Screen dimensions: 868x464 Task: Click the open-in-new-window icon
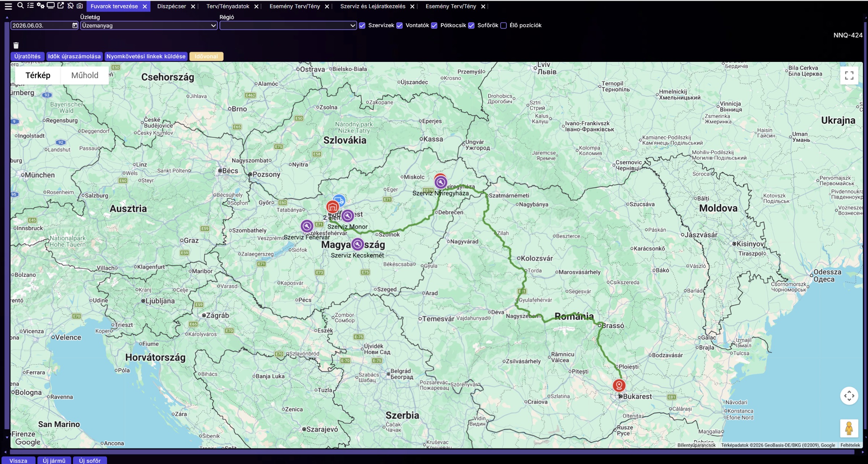click(61, 5)
